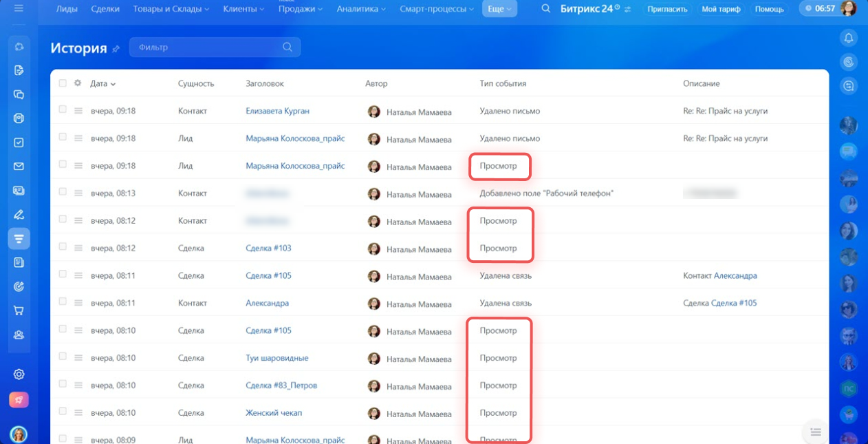Screen dimensions: 868x444
Task: Open grid settings gear in table header
Action: click(x=78, y=83)
